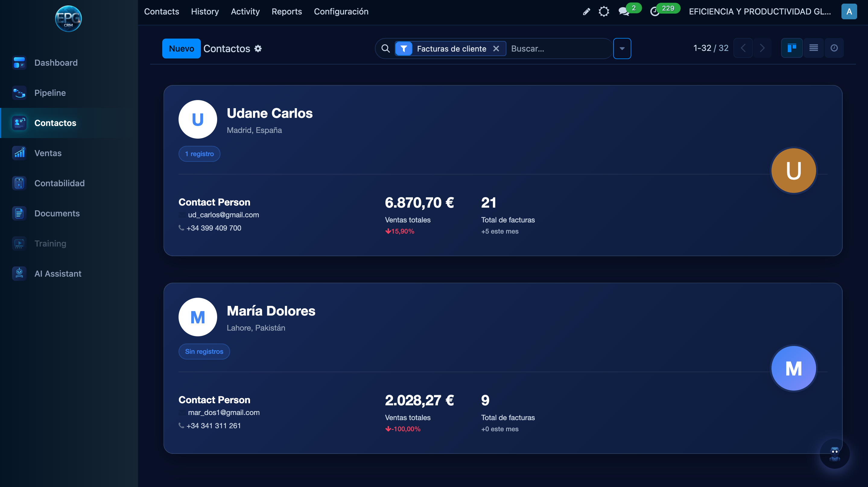This screenshot has width=868, height=487.
Task: Click the orange U avatar on Udane's card
Action: pos(794,170)
